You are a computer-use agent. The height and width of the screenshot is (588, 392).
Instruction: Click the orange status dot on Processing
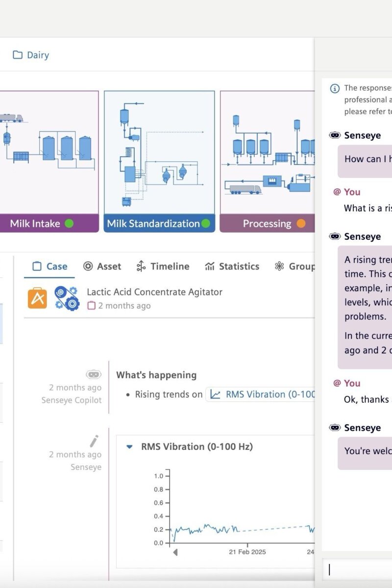coord(301,223)
